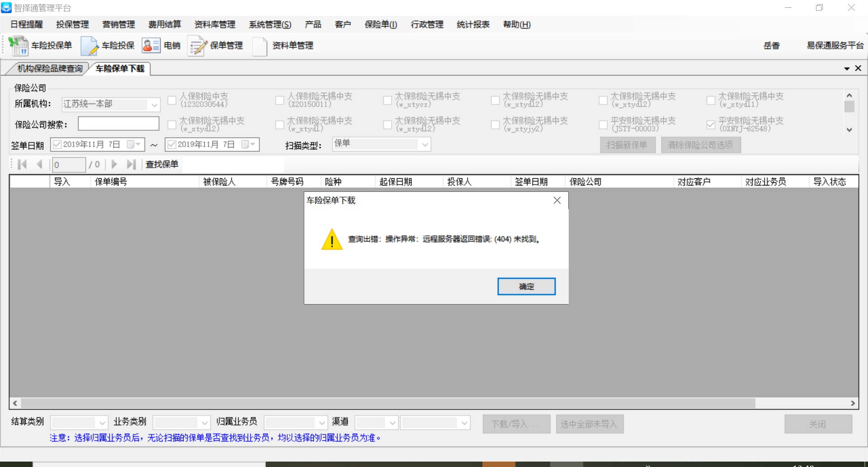Screen dimensions: 868x467
Task: Click the 选中全部未导入 button
Action: [x=590, y=424]
